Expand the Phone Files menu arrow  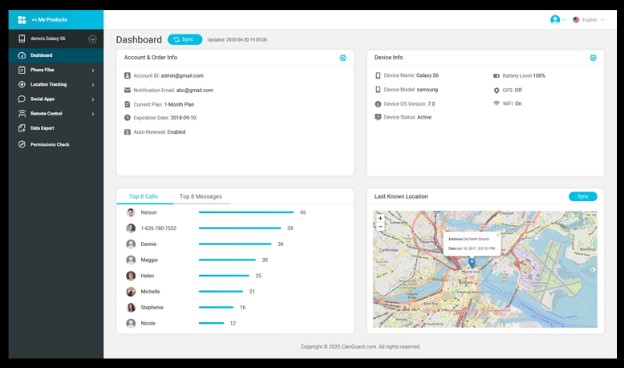coord(93,70)
